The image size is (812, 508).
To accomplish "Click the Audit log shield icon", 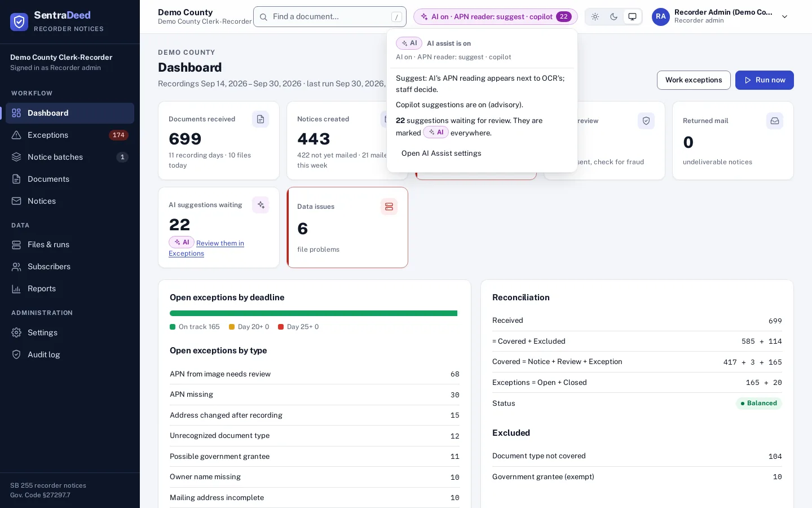I will 16,354.
